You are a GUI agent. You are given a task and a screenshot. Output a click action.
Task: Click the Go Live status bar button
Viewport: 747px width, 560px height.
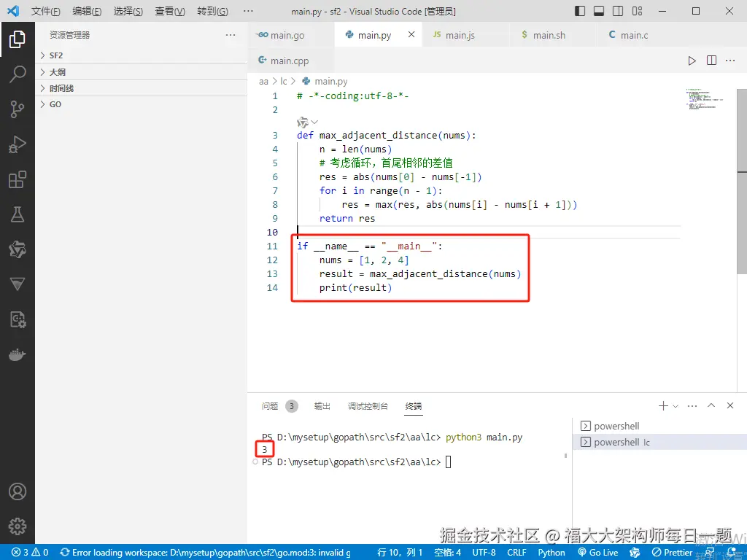[x=598, y=553]
